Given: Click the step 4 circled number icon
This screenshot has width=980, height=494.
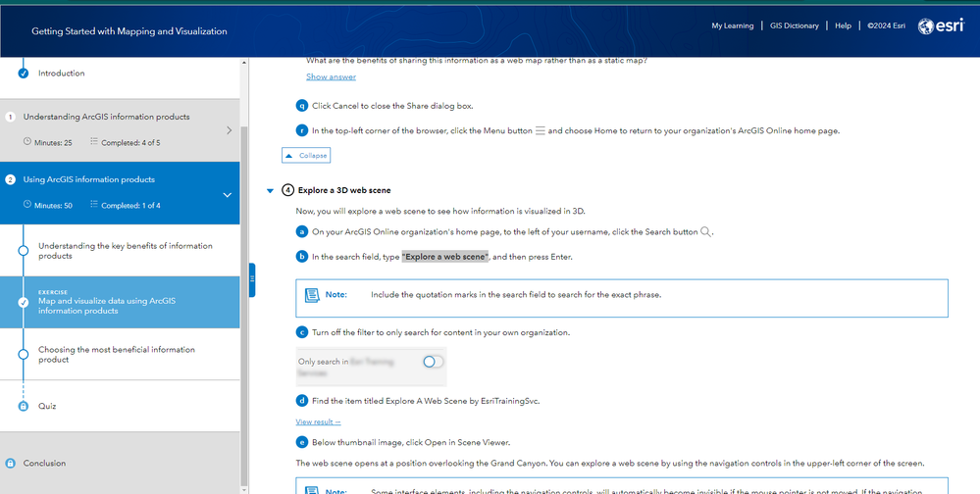Looking at the screenshot, I should [x=287, y=190].
